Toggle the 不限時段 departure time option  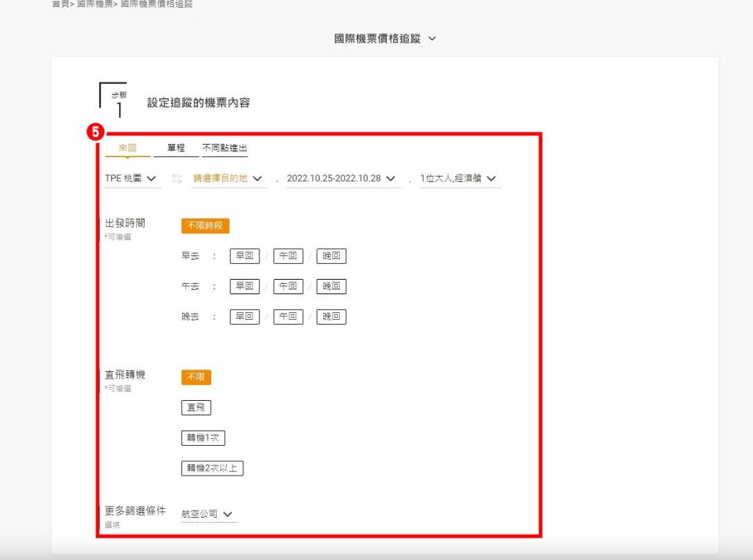pyautogui.click(x=205, y=226)
